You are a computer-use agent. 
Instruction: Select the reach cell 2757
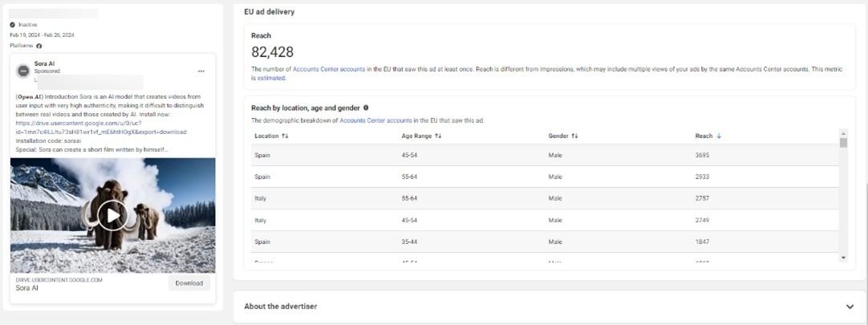[x=702, y=198]
